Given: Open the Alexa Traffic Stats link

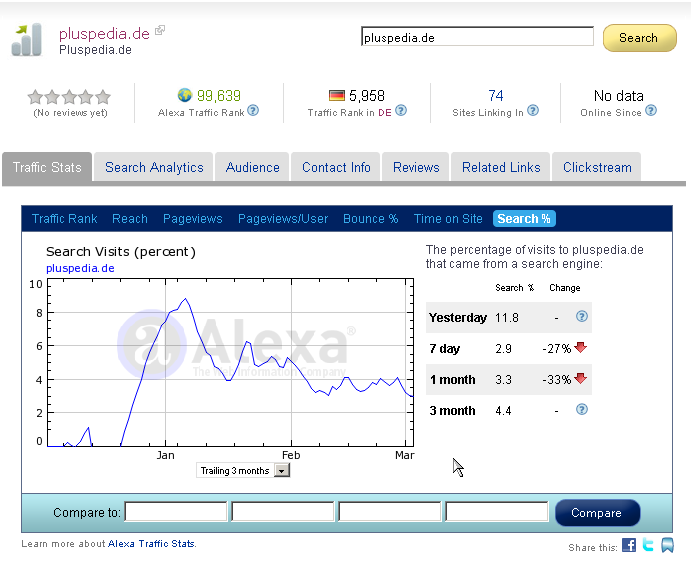Looking at the screenshot, I should coord(151,544).
